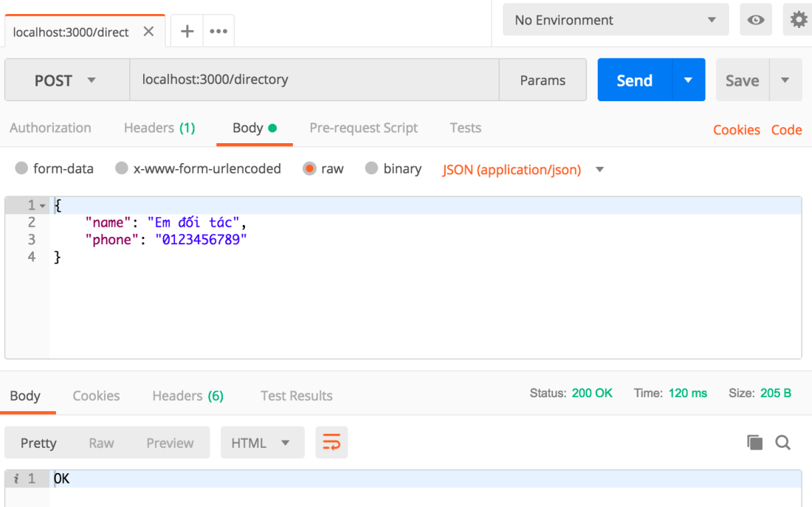This screenshot has height=507, width=812.
Task: Select the form-data body type
Action: tap(22, 169)
